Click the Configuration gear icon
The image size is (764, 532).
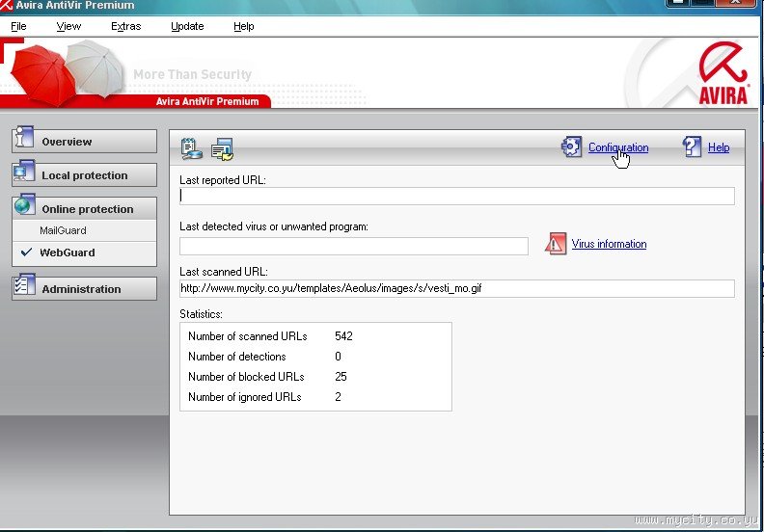[x=571, y=147]
